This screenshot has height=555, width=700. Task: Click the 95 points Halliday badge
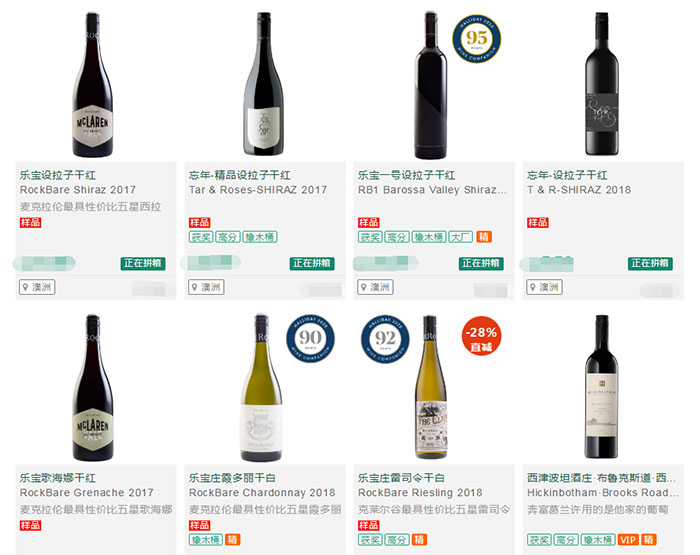tap(476, 38)
